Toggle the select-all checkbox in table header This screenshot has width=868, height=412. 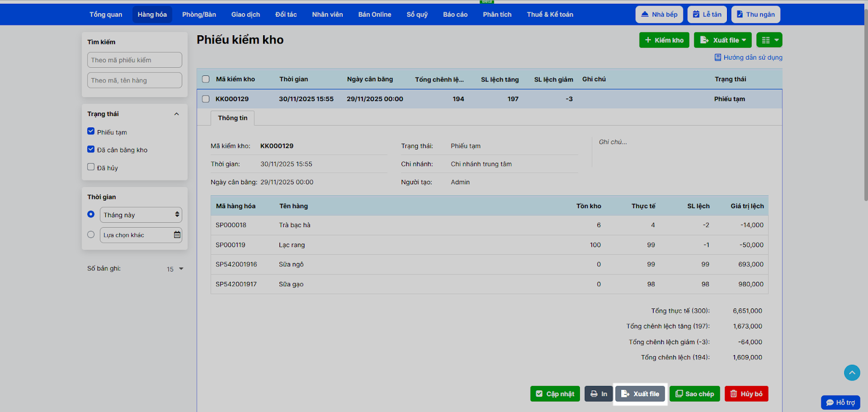pos(206,79)
